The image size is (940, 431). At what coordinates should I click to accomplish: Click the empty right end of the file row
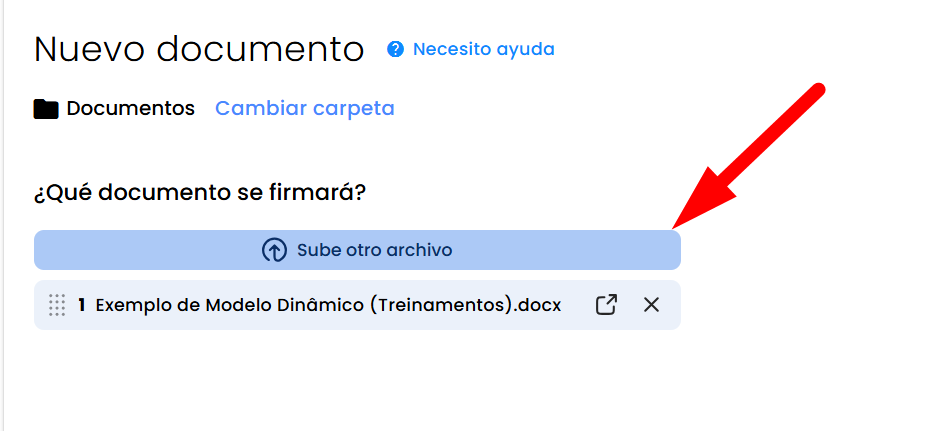pos(671,305)
